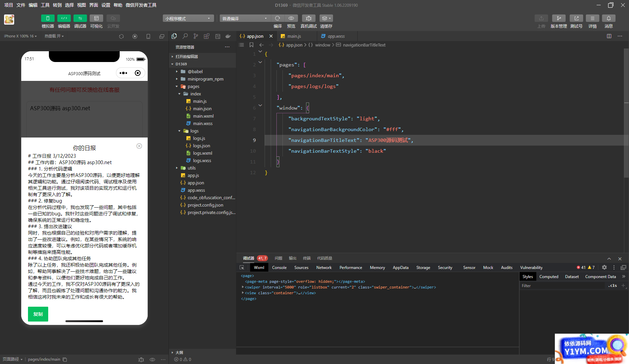Click the bookmark icon in breadcrumb bar
This screenshot has height=364, width=629.
tap(251, 45)
